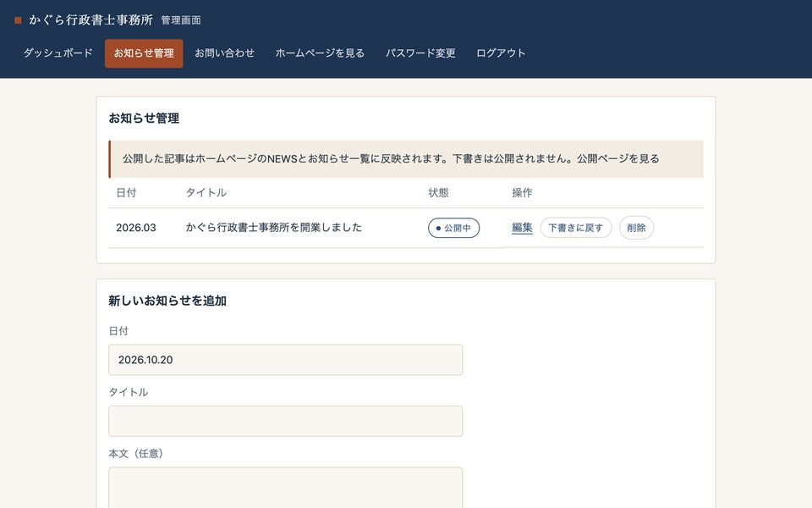Click the 公開中 status badge

(453, 228)
